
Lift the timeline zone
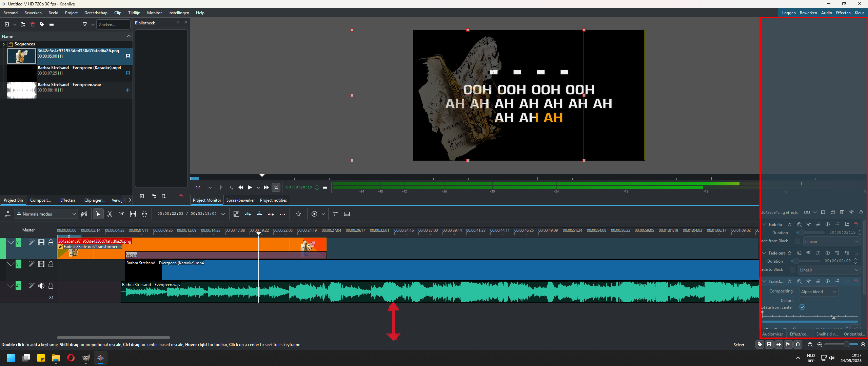tap(282, 214)
